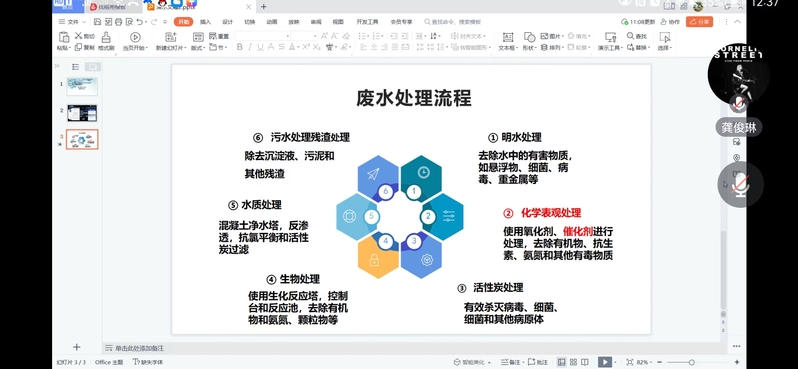798x369 pixels.
Task: Toggle Italic formatting button
Action: pos(250,47)
